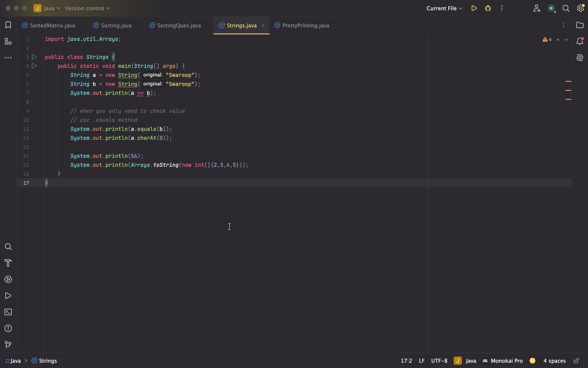Go to next highlighted error arrow
This screenshot has height=368, width=588.
[x=566, y=40]
